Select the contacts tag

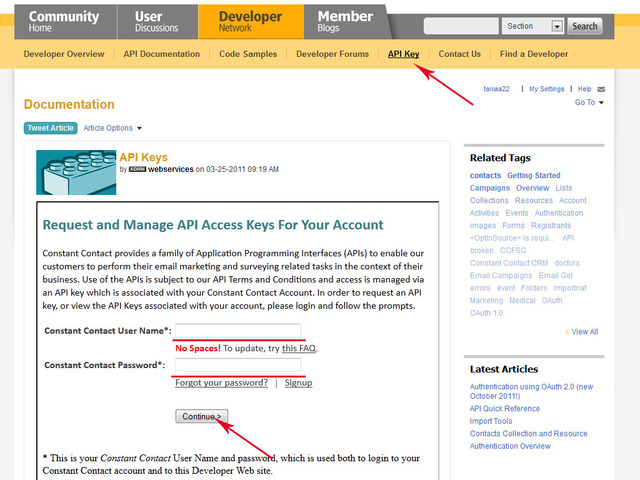point(485,176)
